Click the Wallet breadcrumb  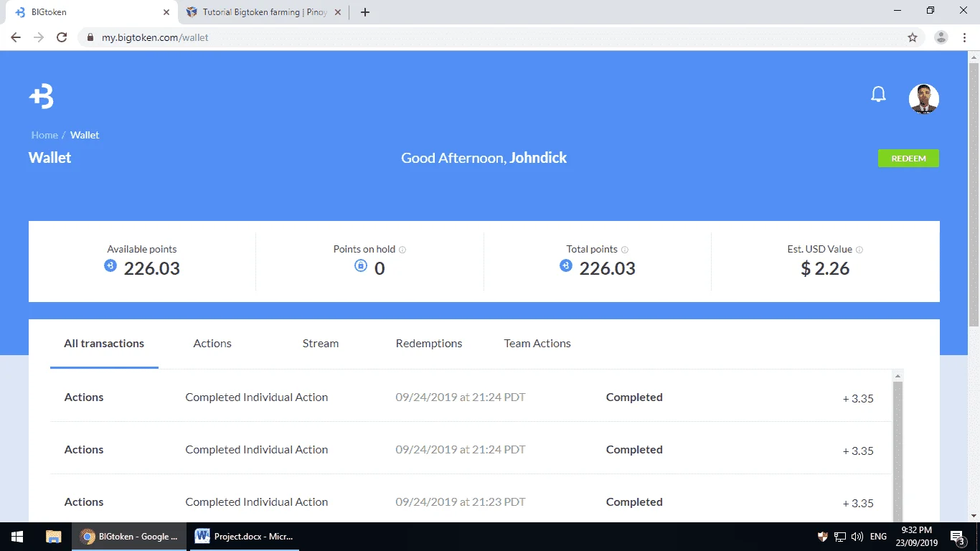85,135
